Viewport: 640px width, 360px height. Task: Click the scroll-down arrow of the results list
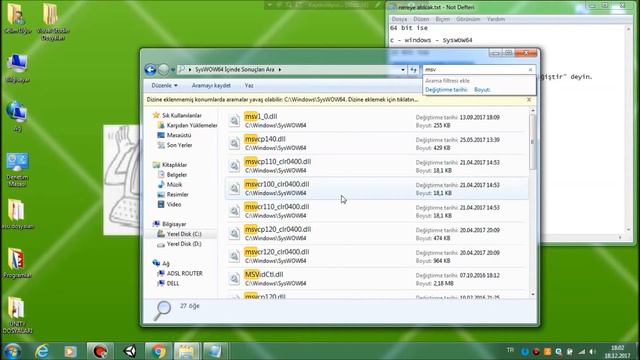coord(533,294)
